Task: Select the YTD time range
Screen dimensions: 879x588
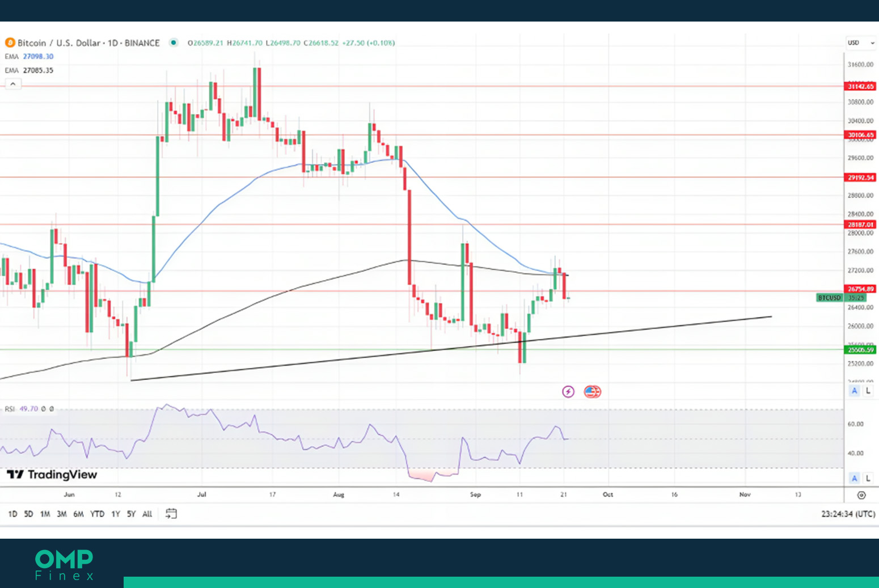Action: 98,514
